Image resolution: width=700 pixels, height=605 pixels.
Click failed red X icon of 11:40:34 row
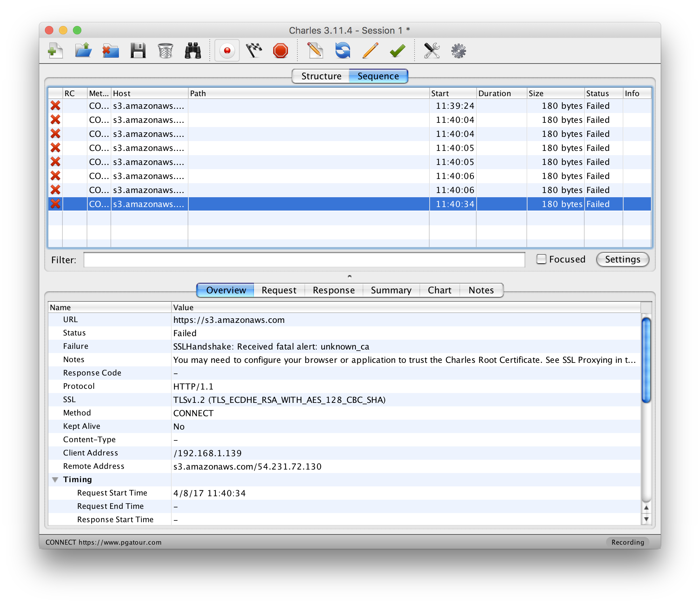[55, 204]
